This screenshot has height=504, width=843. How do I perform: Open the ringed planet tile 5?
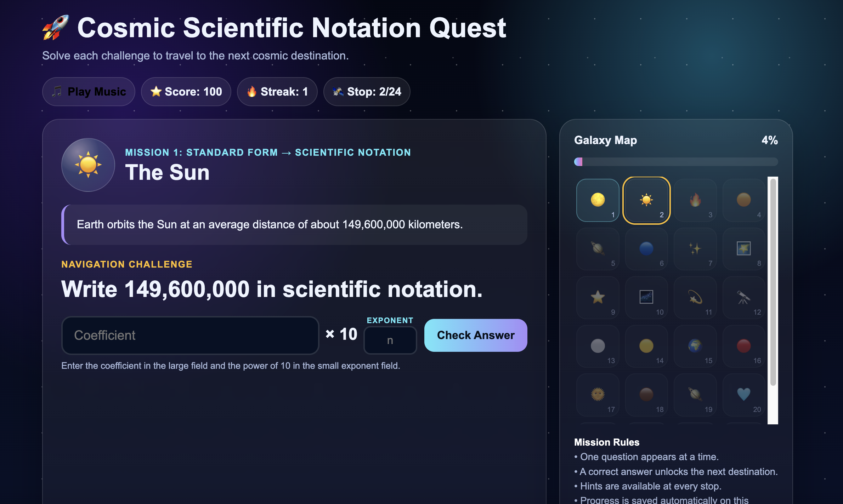[598, 249]
